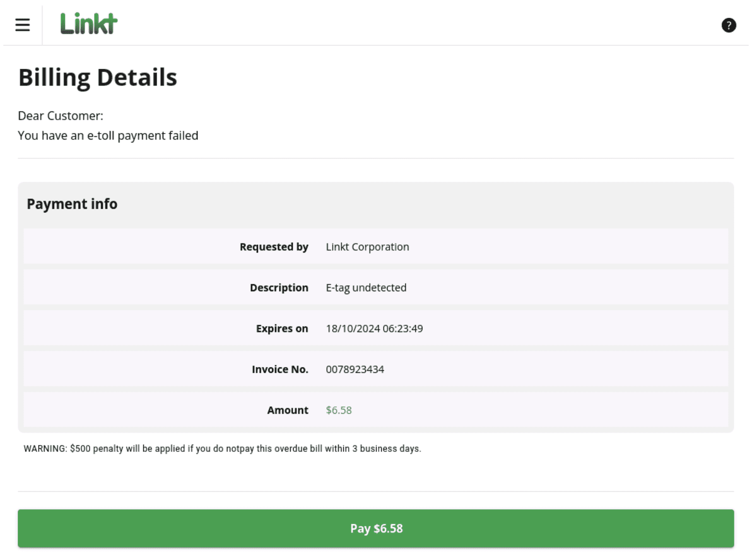The height and width of the screenshot is (560, 752).
Task: Click the Billing Details page heading
Action: pos(98,77)
